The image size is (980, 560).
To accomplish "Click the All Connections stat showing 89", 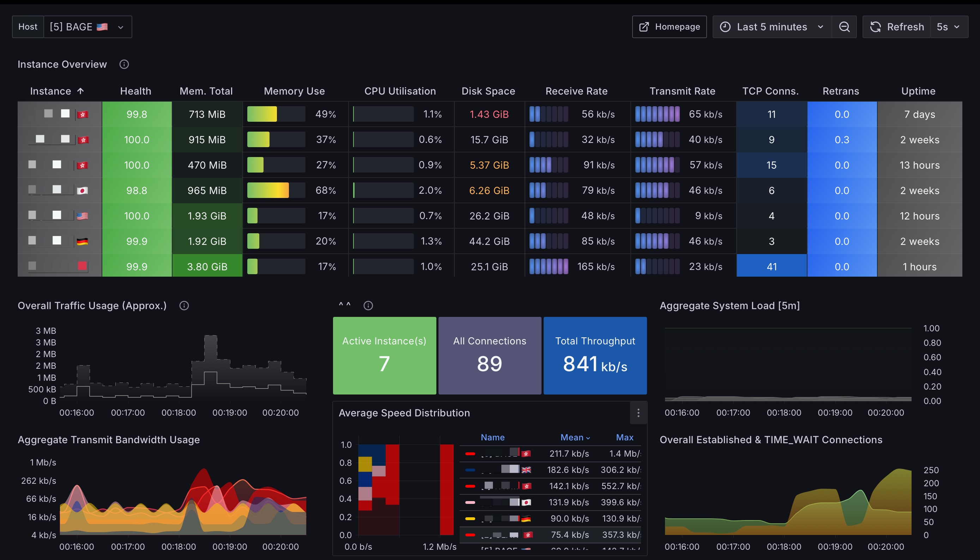I will pos(490,355).
